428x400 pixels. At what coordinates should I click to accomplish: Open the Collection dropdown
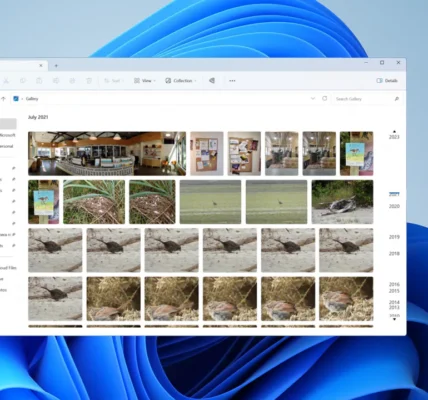pos(181,81)
